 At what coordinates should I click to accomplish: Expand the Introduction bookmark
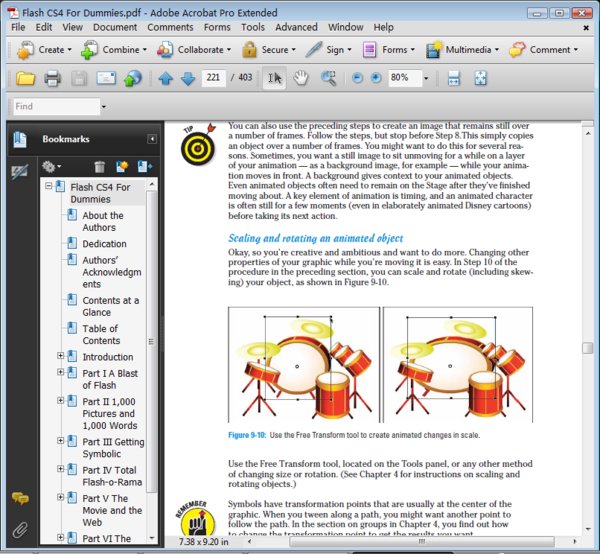pyautogui.click(x=61, y=357)
